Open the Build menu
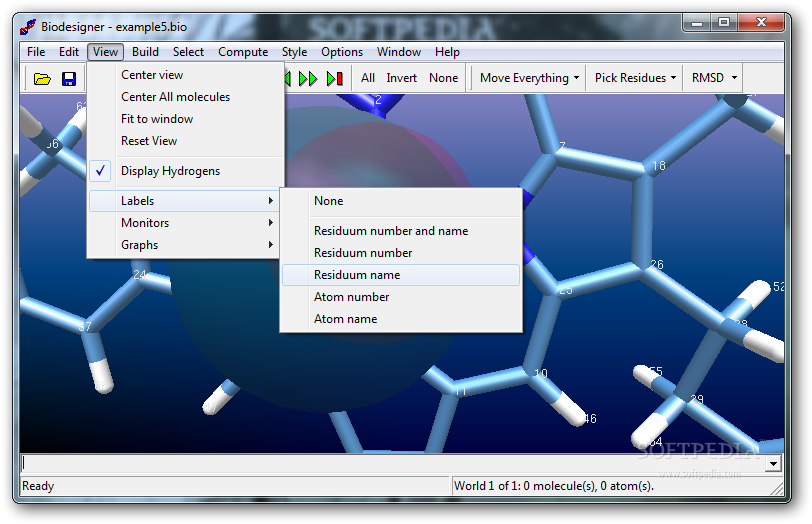The image size is (812, 524). pyautogui.click(x=145, y=52)
